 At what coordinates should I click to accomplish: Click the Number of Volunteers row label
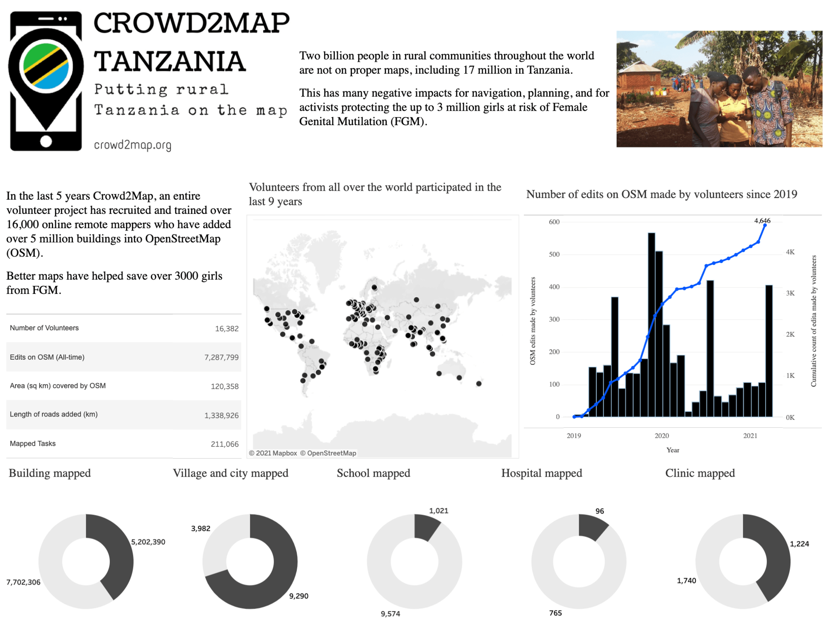[x=44, y=328]
